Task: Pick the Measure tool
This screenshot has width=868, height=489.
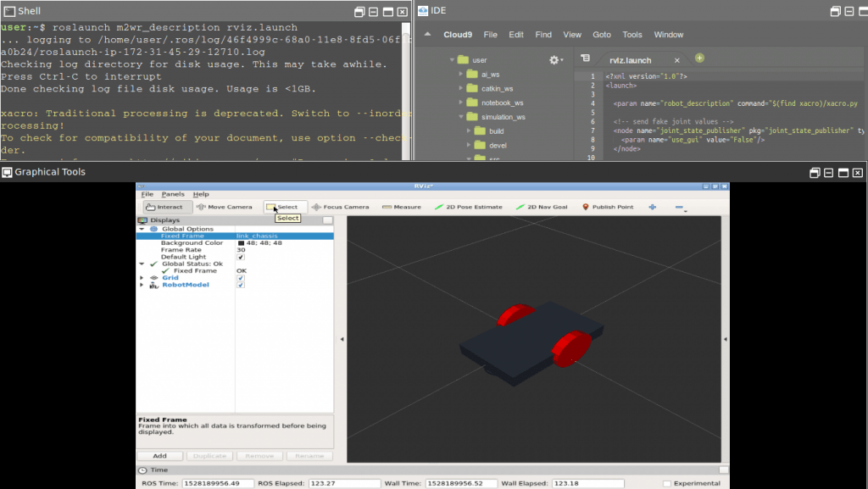Action: click(402, 207)
